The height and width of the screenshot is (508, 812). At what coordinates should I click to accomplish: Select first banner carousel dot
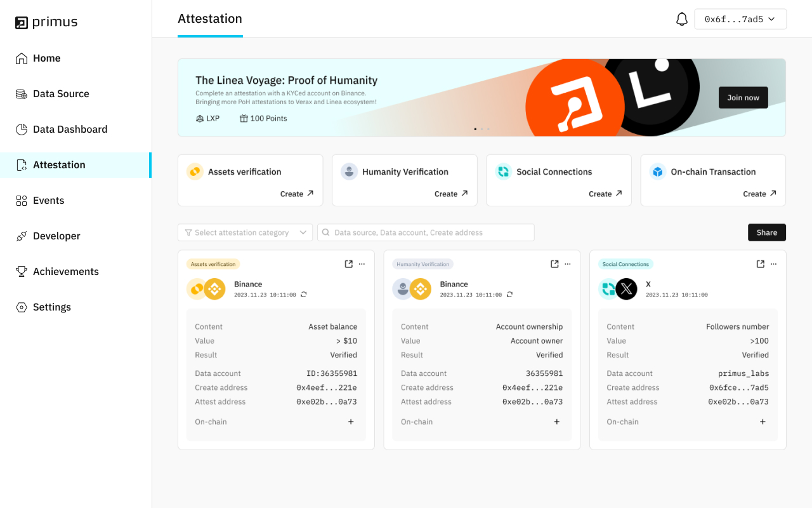click(475, 129)
